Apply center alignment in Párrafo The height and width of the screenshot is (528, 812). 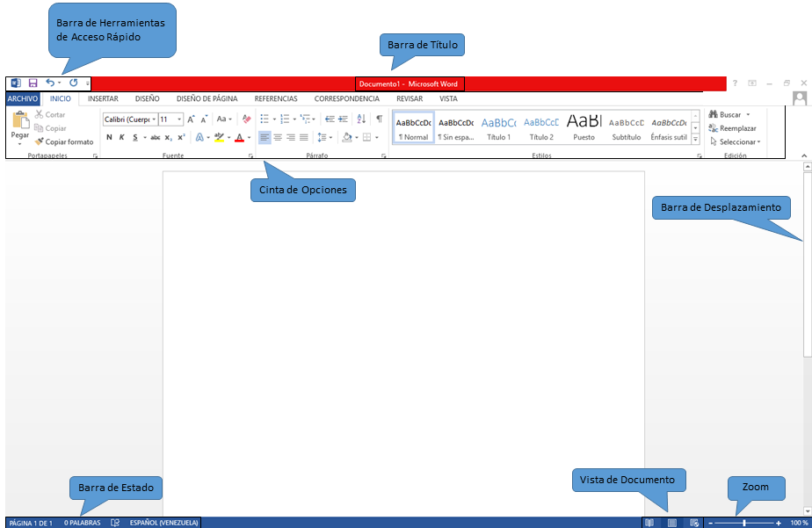278,137
